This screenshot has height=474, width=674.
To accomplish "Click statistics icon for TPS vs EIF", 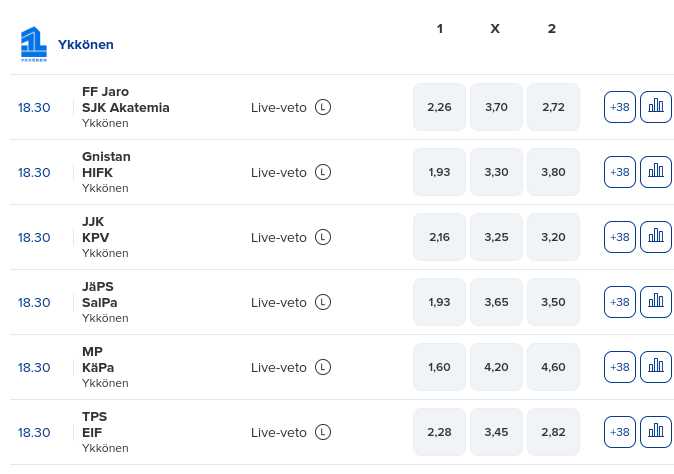I will click(x=655, y=432).
